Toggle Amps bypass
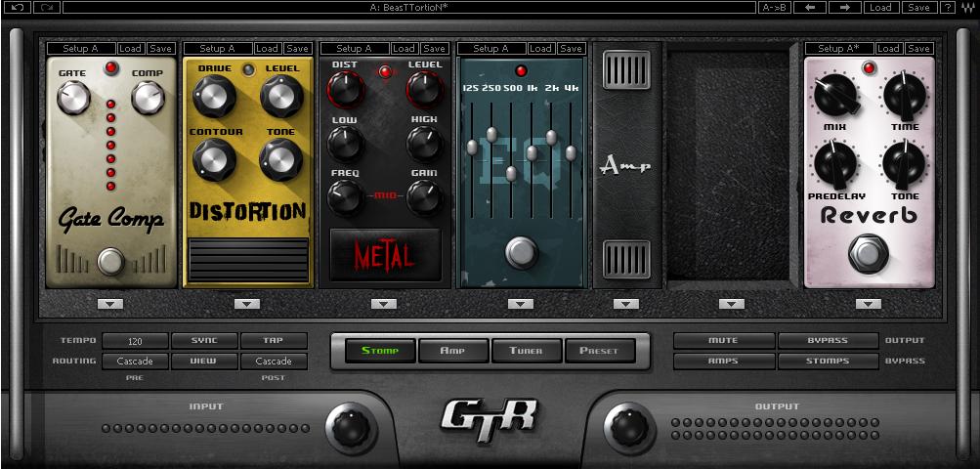This screenshot has width=980, height=469. (x=723, y=362)
